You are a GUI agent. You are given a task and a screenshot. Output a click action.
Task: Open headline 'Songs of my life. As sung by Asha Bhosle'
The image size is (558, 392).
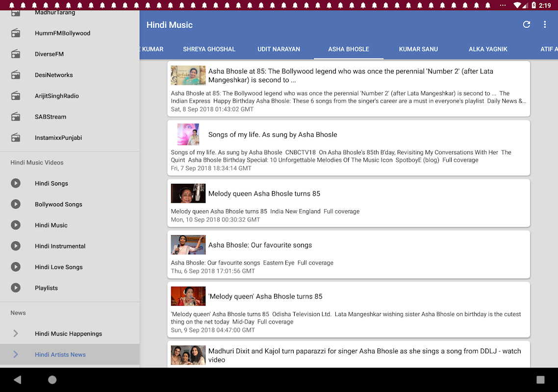point(273,134)
